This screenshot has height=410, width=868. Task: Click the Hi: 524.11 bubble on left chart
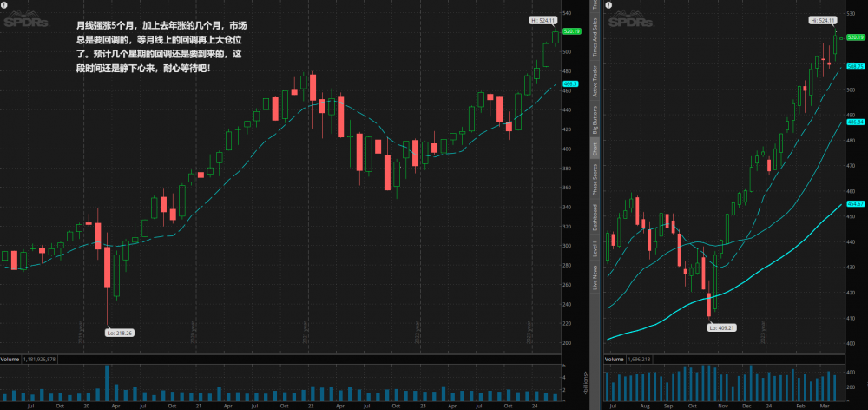click(x=543, y=20)
